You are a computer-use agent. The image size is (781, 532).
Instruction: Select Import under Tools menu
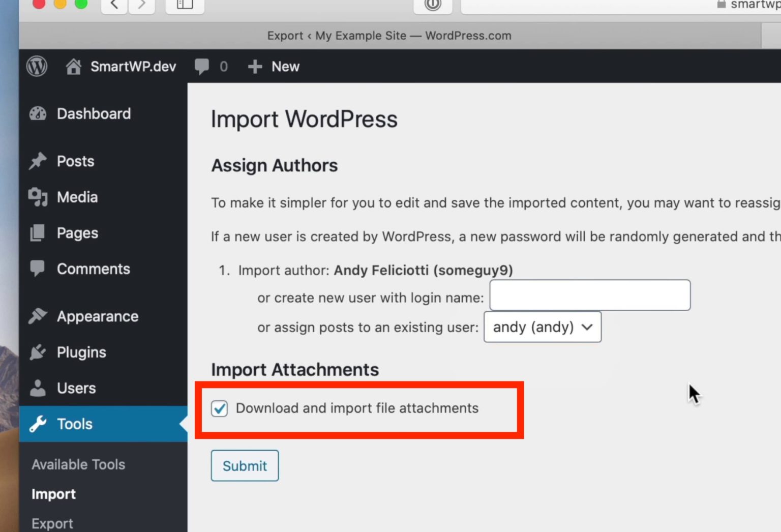[53, 494]
